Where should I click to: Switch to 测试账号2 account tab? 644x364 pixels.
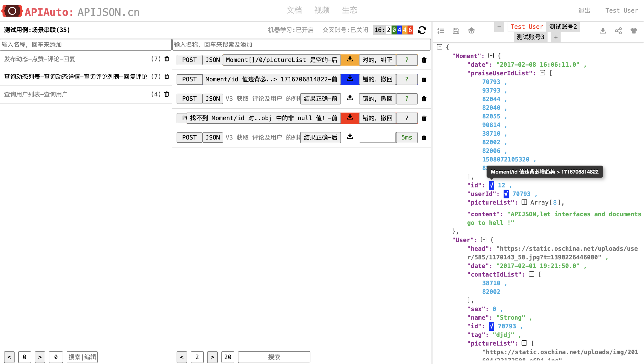click(x=563, y=27)
